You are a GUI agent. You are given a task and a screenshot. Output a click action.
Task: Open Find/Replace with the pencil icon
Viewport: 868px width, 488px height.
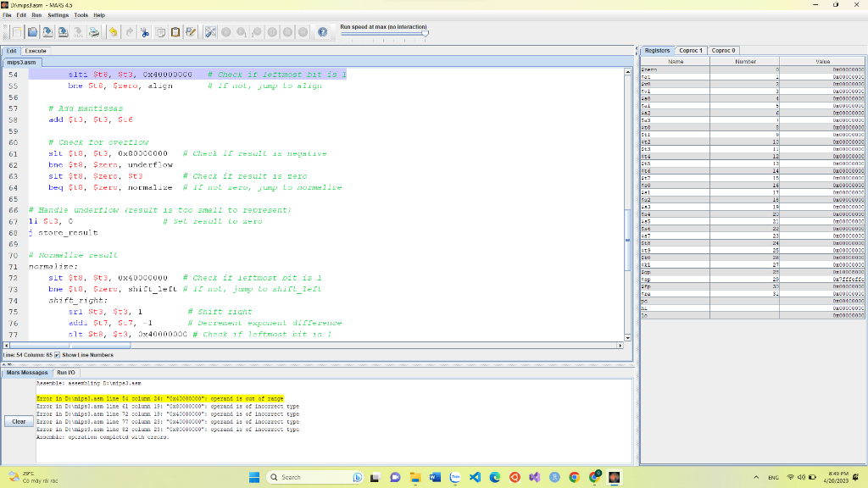(x=191, y=32)
